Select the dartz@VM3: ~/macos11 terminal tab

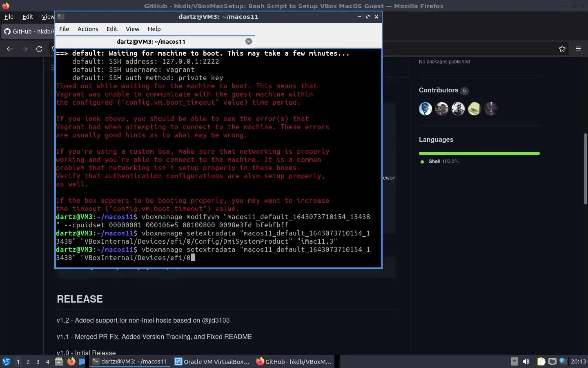155,41
